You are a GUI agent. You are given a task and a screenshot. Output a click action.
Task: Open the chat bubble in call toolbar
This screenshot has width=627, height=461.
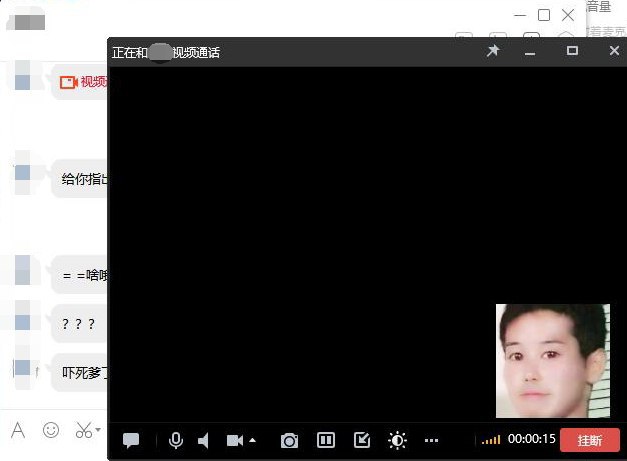[x=131, y=440]
